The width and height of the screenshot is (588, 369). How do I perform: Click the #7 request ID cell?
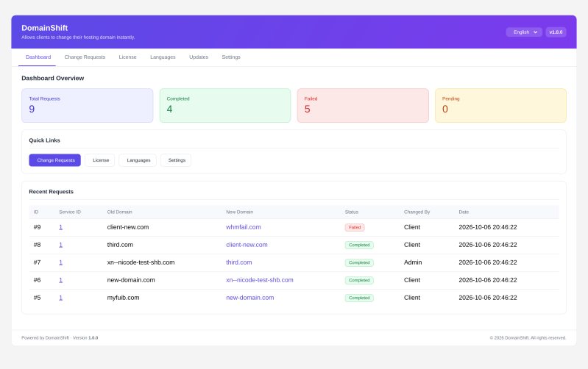point(37,262)
